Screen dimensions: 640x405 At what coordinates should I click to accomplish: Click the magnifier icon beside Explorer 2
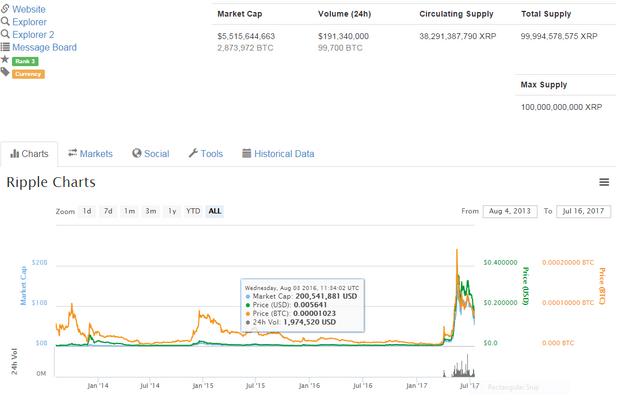[5, 34]
